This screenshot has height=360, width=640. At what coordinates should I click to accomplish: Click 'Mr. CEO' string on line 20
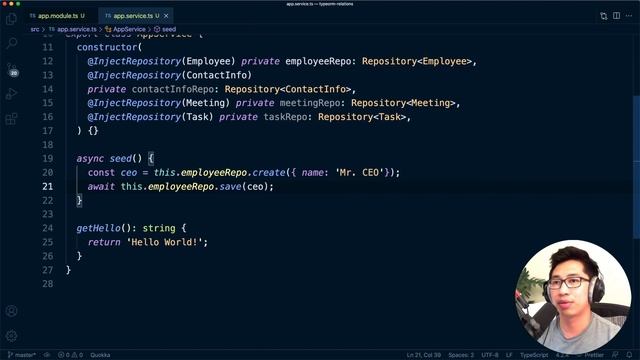coord(360,173)
